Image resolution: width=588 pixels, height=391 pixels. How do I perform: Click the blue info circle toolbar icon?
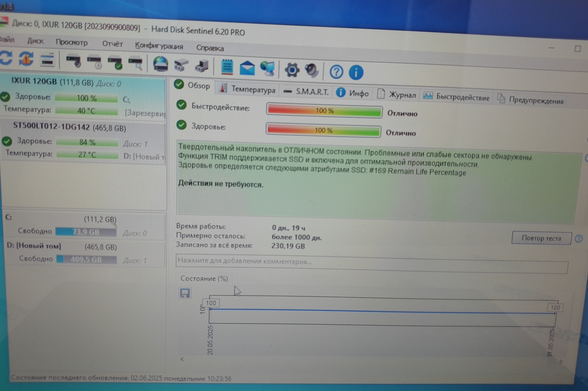pos(356,72)
